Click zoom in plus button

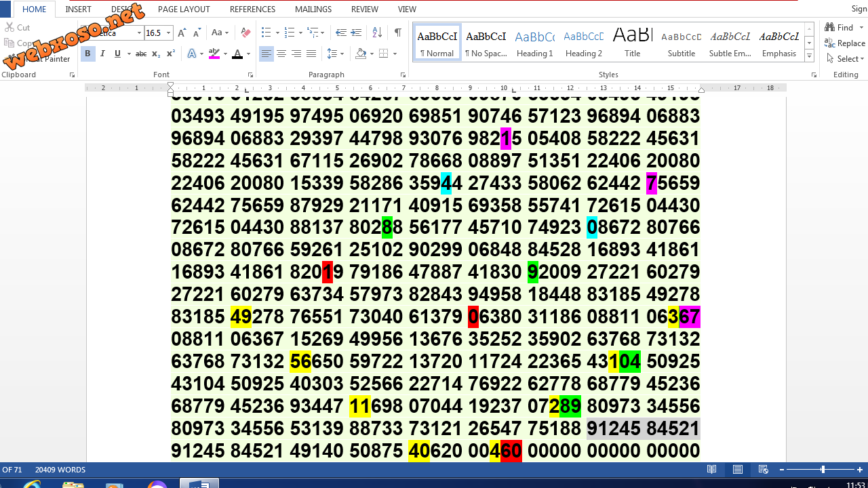tap(860, 470)
